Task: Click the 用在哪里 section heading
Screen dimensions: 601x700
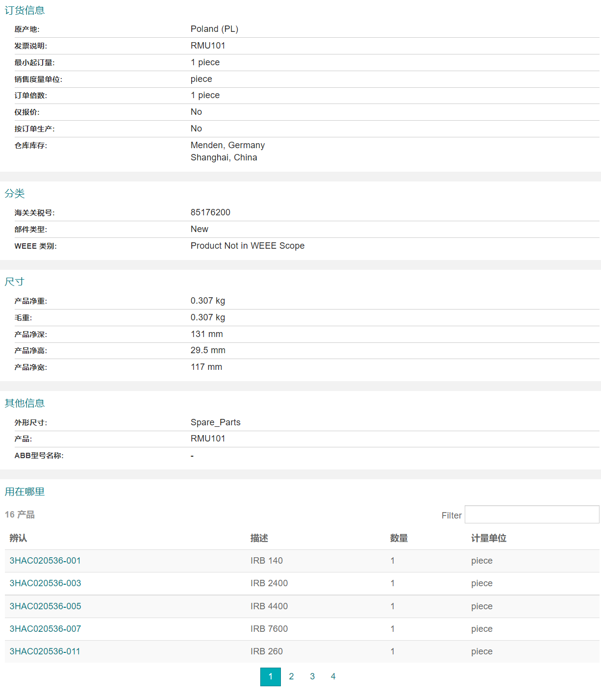Action: coord(25,492)
